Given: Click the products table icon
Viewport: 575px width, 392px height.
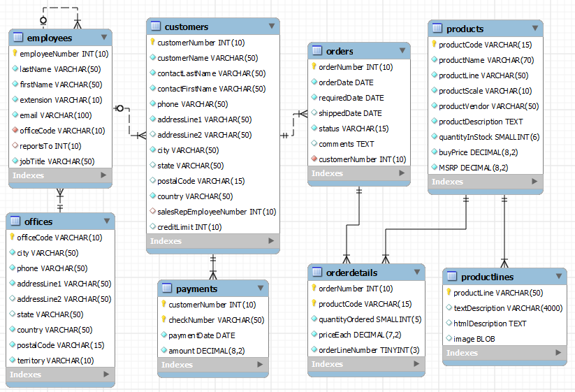Looking at the screenshot, I should [x=437, y=29].
